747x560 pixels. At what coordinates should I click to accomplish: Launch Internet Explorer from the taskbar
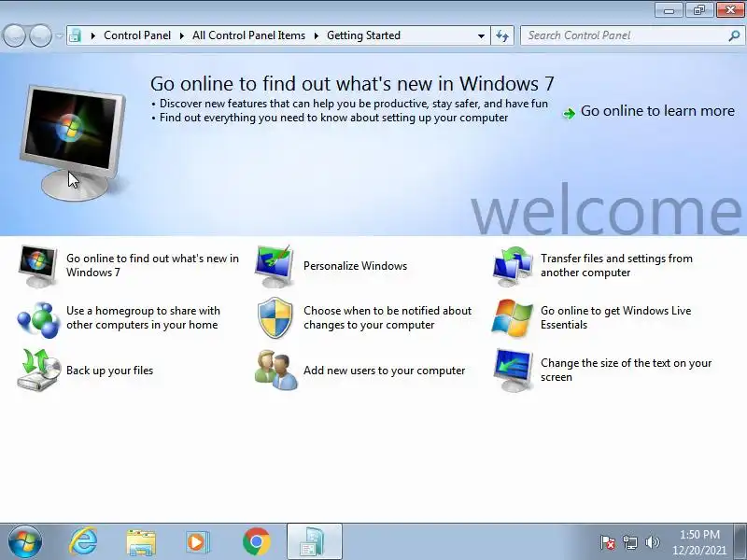coord(83,541)
